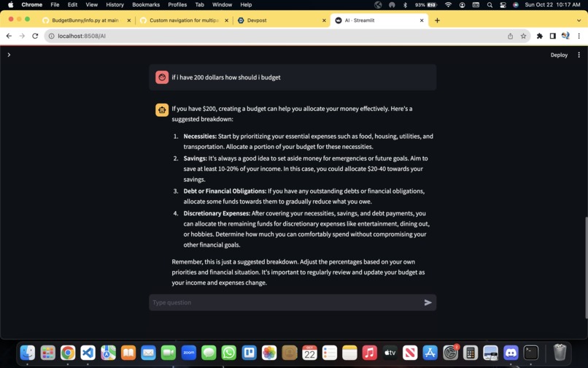The width and height of the screenshot is (588, 368).
Task: Open the Window menu
Action: (x=222, y=5)
